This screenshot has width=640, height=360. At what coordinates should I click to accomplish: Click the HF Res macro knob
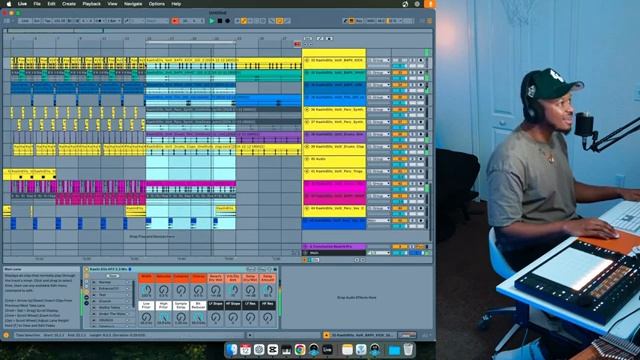click(268, 317)
